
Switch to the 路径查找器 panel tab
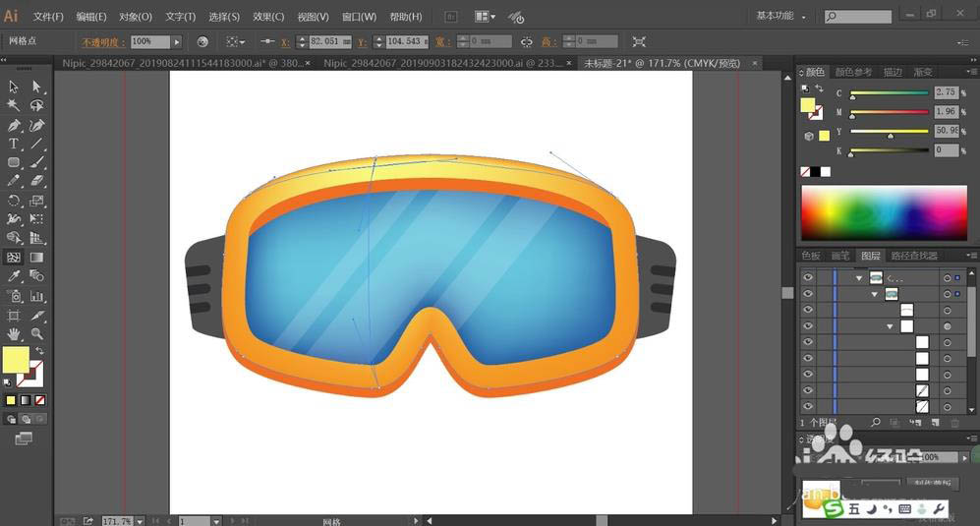pyautogui.click(x=913, y=256)
